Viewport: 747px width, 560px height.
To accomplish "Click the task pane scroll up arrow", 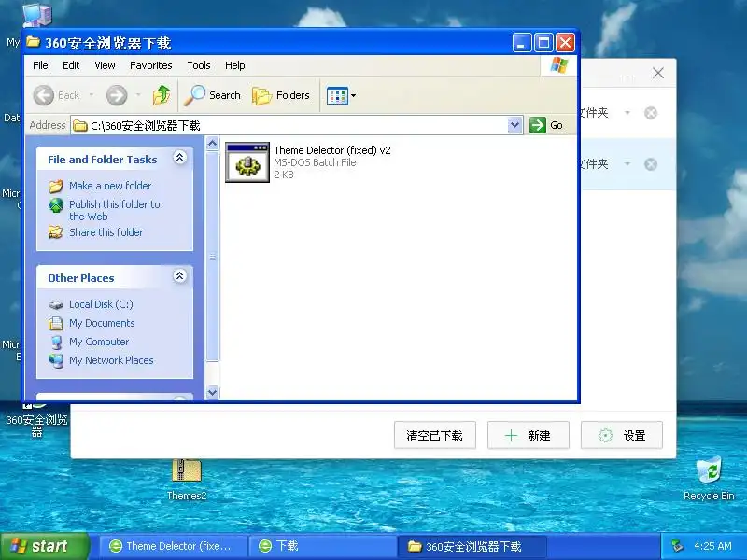I will point(213,143).
